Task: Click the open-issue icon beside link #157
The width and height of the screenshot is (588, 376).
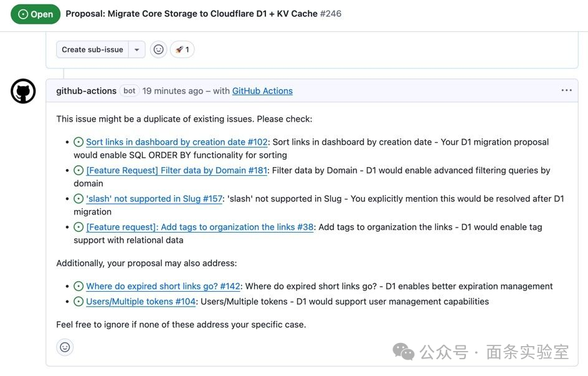Action: click(x=78, y=198)
